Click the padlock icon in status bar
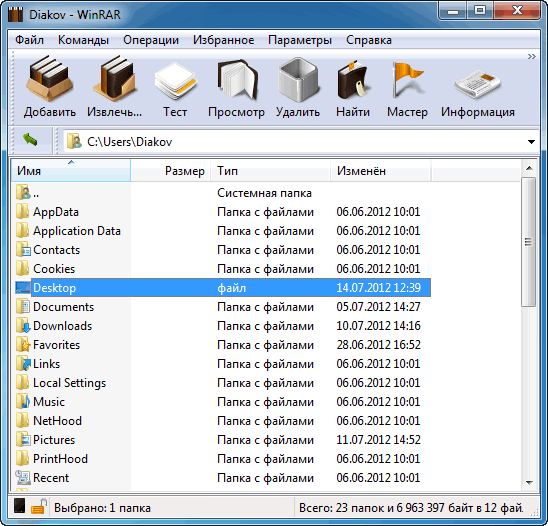Viewport: 548px width, 526px height. click(38, 506)
